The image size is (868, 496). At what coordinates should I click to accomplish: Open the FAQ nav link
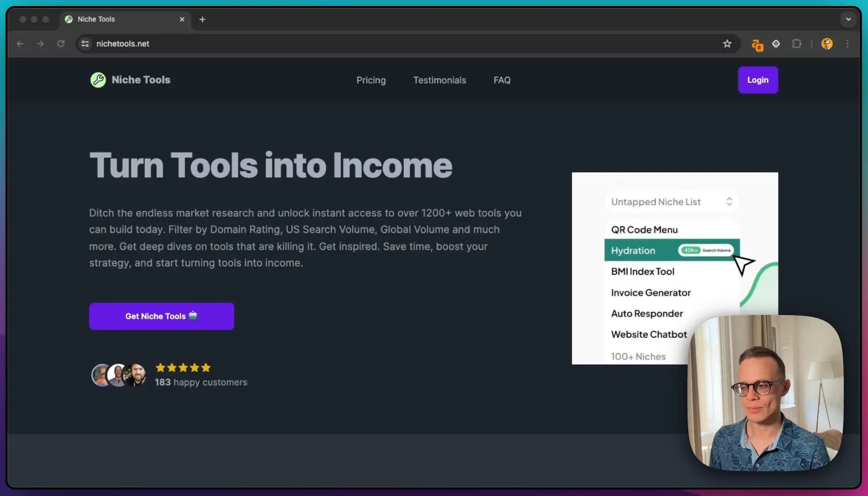pos(502,80)
